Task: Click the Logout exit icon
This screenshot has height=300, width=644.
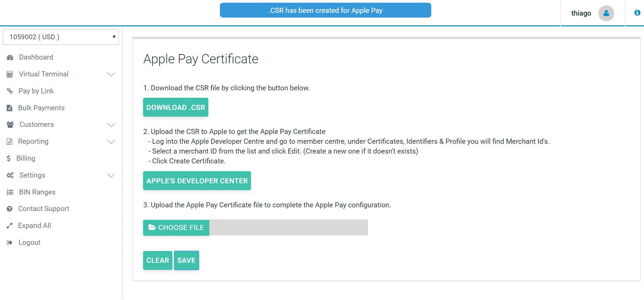Action: [9, 243]
